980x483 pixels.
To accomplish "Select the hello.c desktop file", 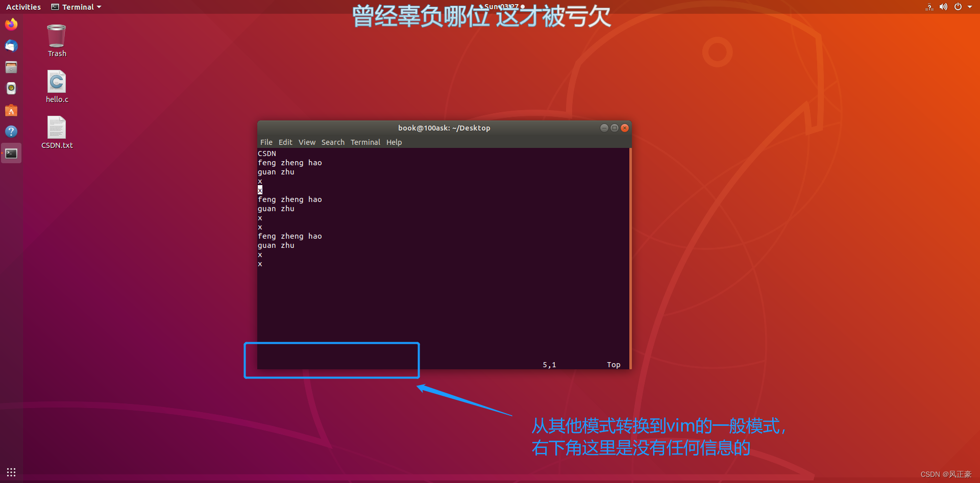I will [56, 82].
